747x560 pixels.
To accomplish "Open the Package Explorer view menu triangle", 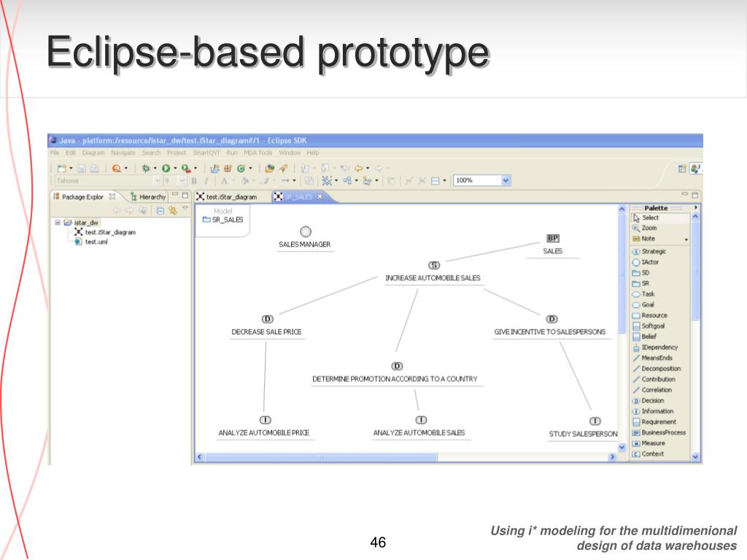I will (185, 208).
